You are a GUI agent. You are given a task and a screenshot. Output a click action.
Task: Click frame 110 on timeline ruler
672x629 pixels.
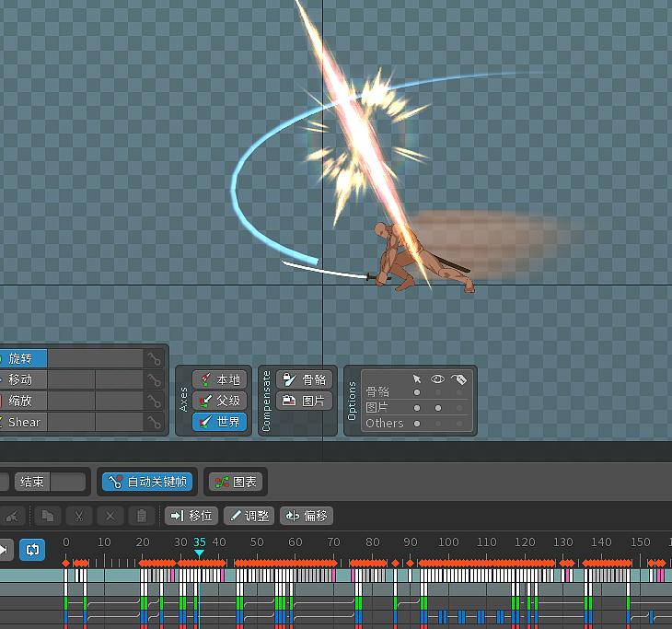[x=487, y=542]
